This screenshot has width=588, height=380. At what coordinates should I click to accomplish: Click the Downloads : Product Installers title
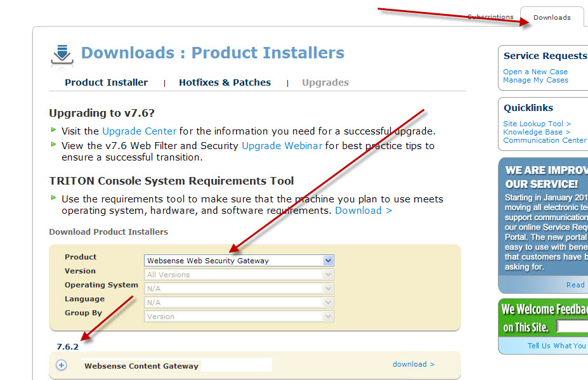(x=212, y=53)
